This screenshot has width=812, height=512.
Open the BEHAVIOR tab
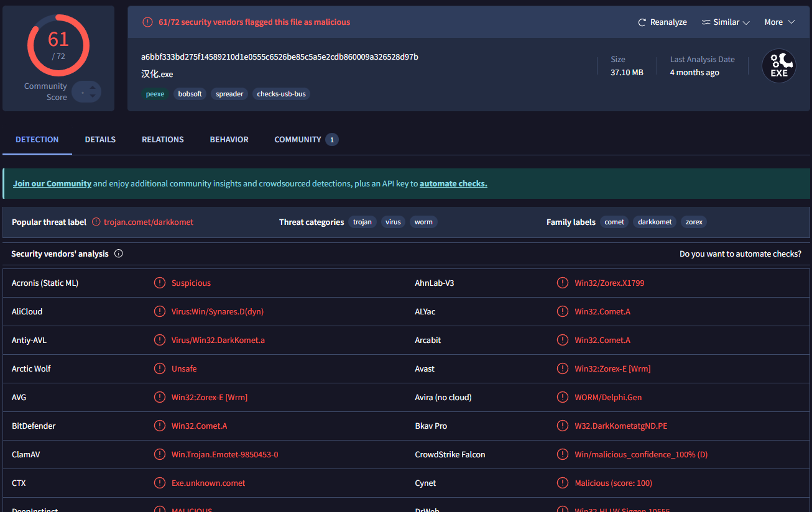[x=229, y=140]
